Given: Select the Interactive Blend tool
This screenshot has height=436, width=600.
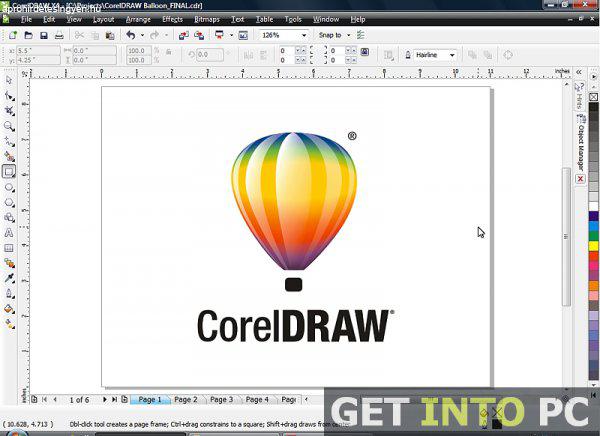Looking at the screenshot, I should pyautogui.click(x=9, y=263).
